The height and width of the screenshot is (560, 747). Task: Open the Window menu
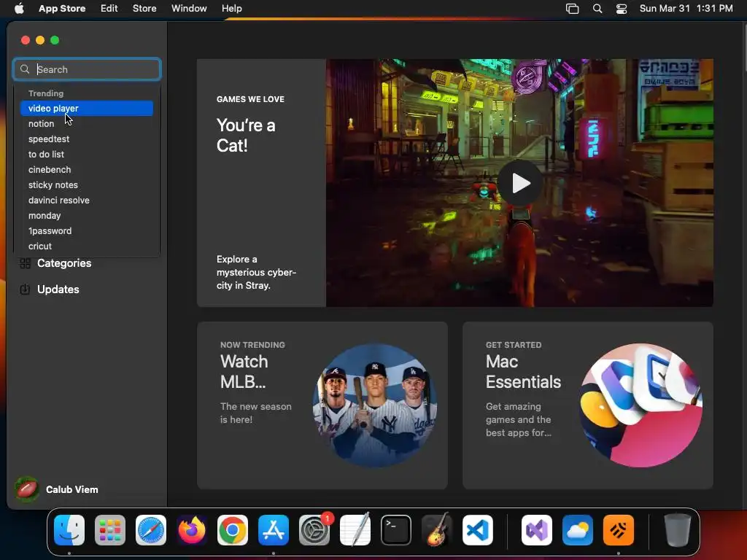tap(189, 9)
